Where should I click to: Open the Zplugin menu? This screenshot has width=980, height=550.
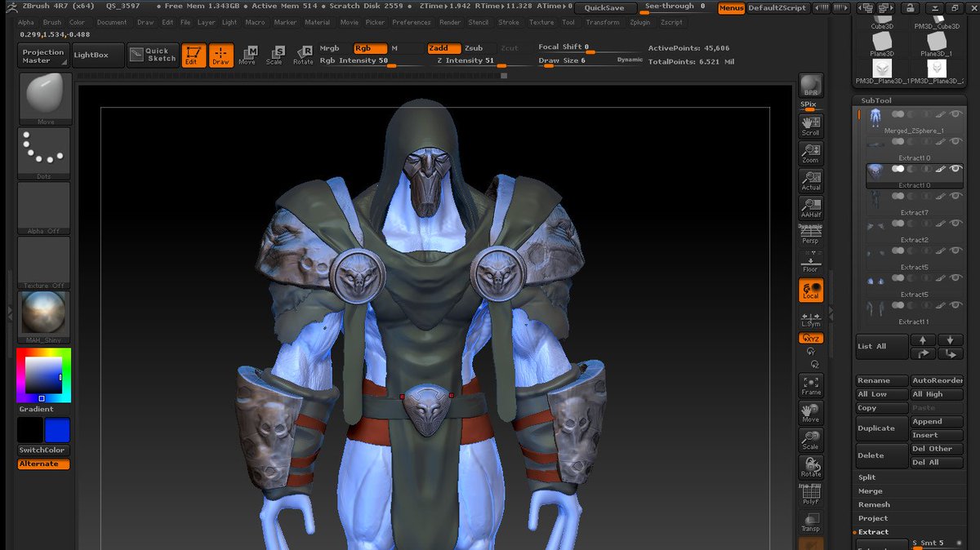point(641,23)
